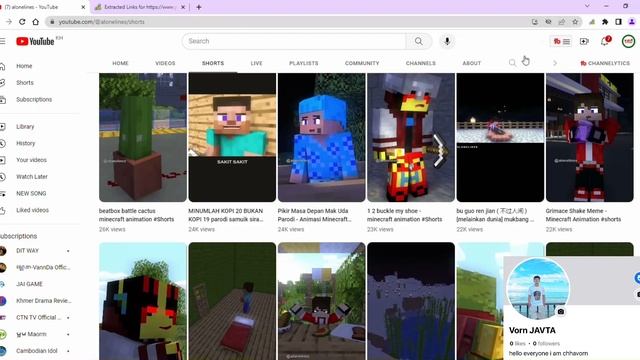Open browser tab search dropdown arrow
Viewport: 640px width, 360px height.
click(x=587, y=6)
